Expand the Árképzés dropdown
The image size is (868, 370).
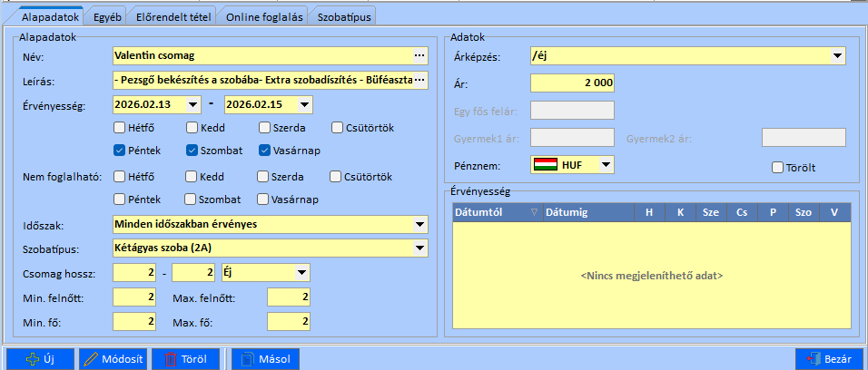(836, 56)
